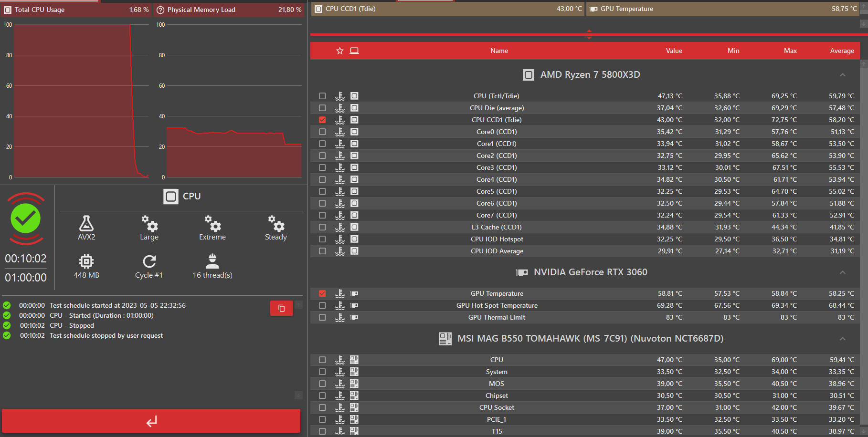The image size is (868, 437).
Task: Click the 16 thread(s) worker icon
Action: pyautogui.click(x=212, y=261)
